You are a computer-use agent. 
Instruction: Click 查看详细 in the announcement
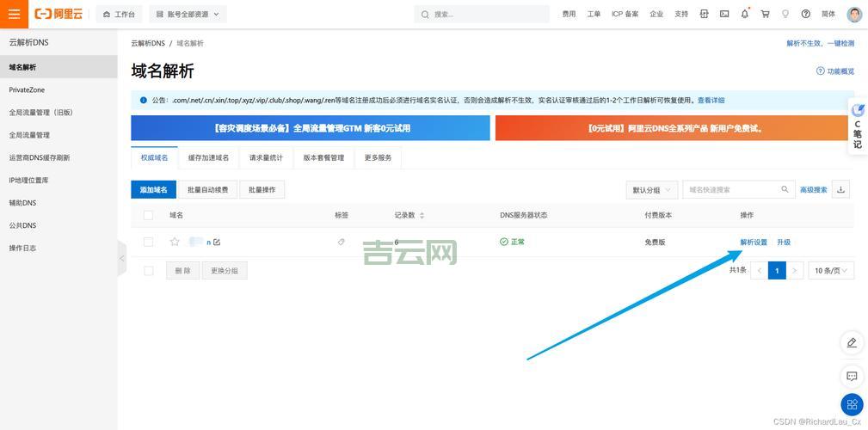(711, 100)
